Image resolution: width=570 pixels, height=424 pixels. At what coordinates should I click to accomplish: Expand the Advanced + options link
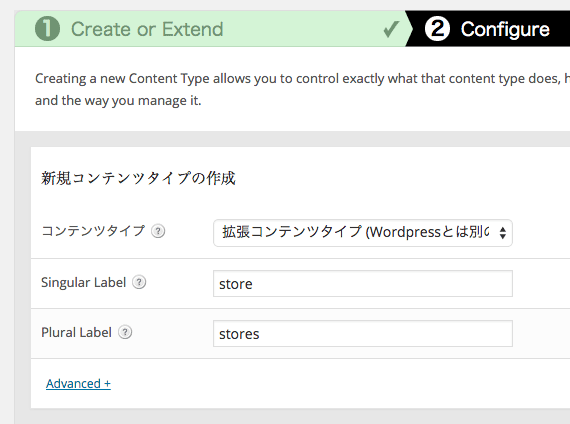click(78, 384)
